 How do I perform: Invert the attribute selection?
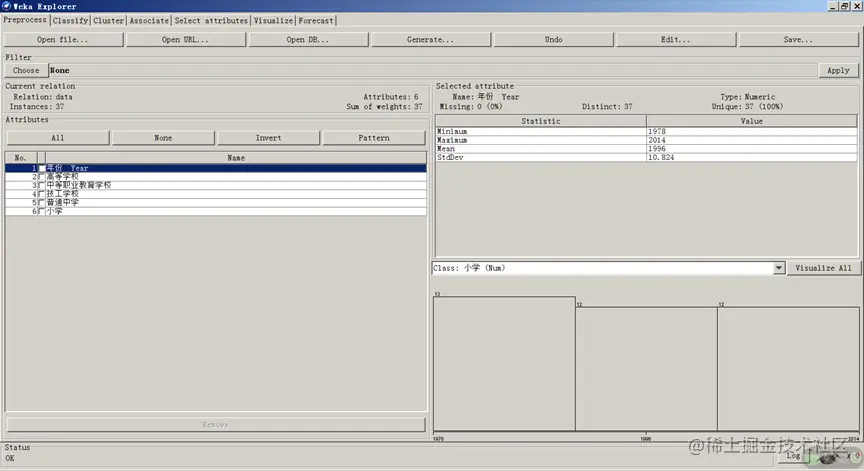[268, 138]
